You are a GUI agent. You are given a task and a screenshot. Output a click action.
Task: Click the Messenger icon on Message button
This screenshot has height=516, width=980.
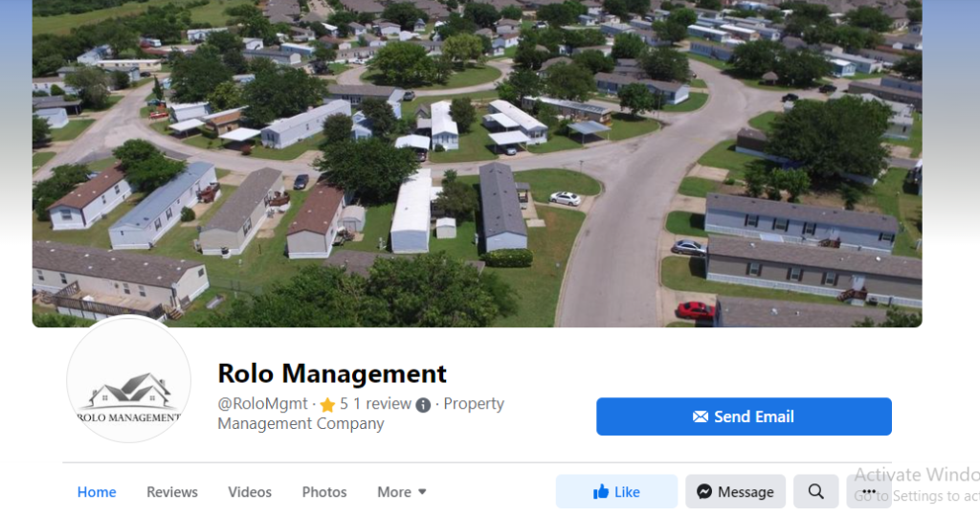click(x=704, y=492)
